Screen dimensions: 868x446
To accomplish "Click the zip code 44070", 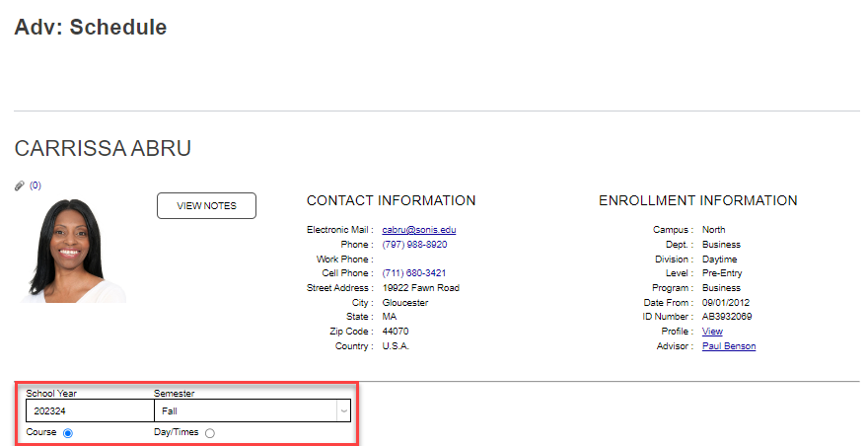I will [x=396, y=332].
